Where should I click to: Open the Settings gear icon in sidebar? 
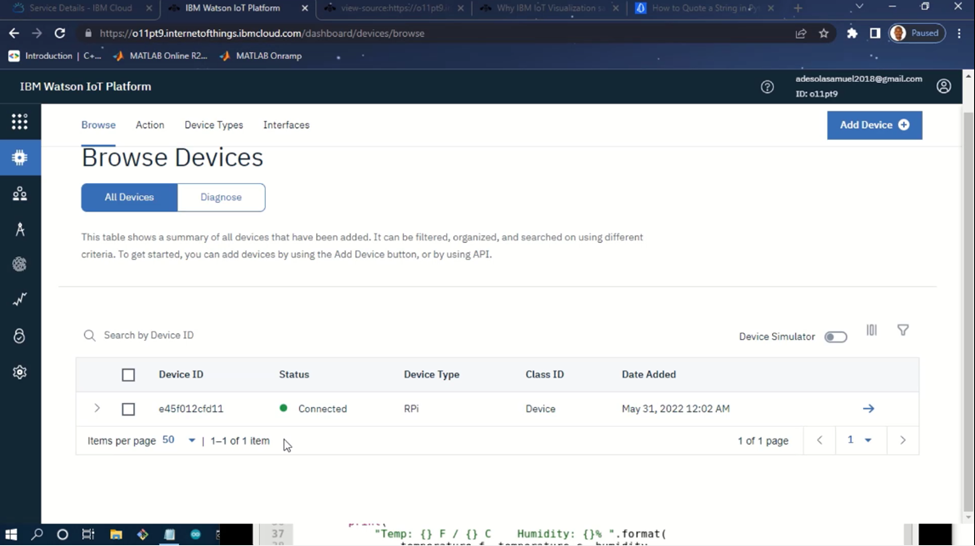[x=20, y=372]
